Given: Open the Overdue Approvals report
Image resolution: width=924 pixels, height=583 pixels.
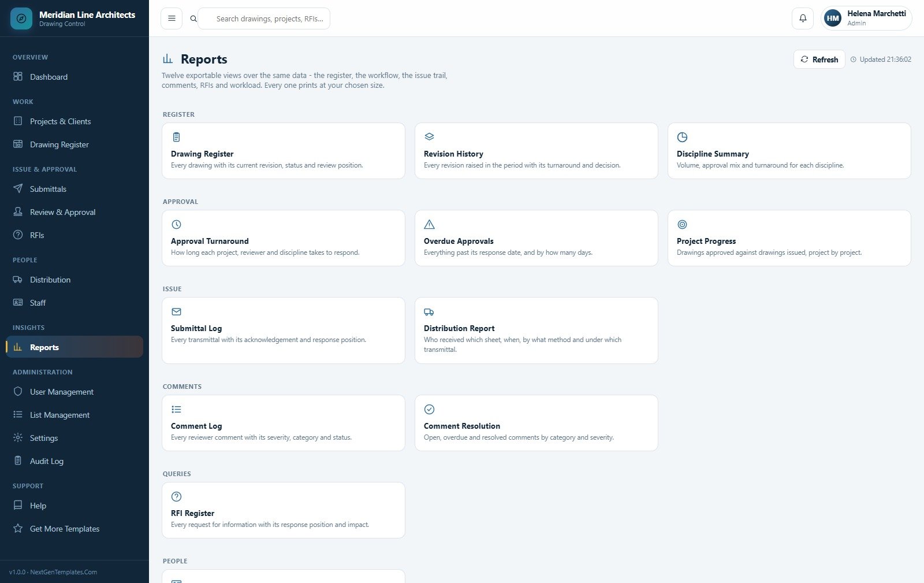Looking at the screenshot, I should [x=536, y=237].
